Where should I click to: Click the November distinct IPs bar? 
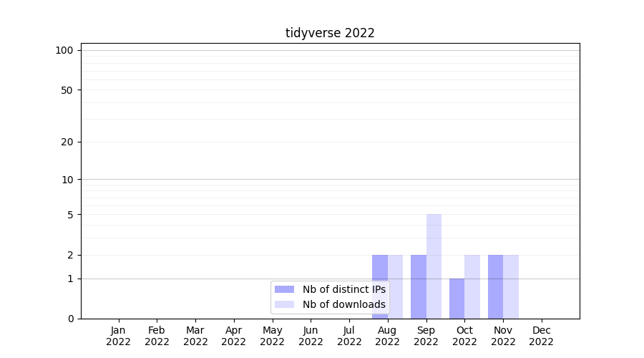495,286
